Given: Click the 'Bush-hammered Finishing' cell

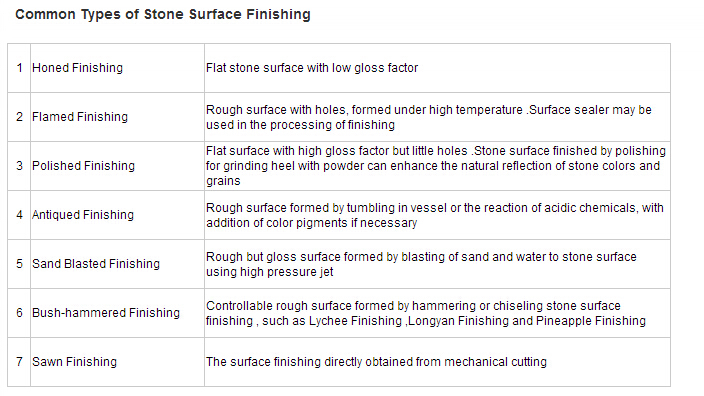Looking at the screenshot, I should tap(117, 313).
